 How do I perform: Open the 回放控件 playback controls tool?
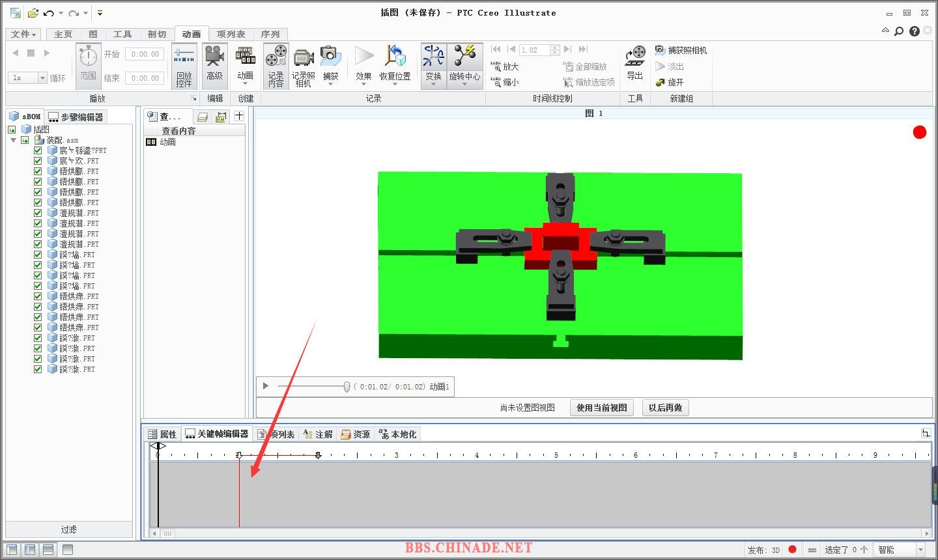tap(184, 66)
